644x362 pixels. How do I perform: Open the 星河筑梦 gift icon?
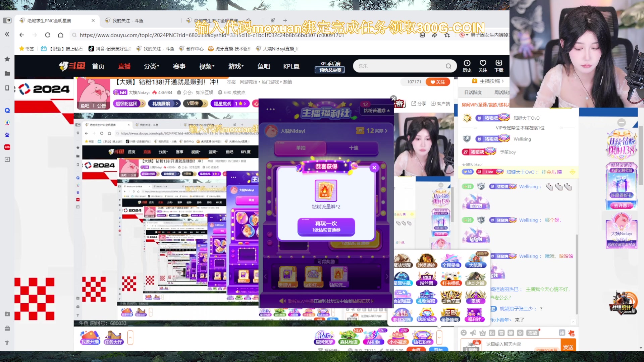pyautogui.click(x=324, y=338)
